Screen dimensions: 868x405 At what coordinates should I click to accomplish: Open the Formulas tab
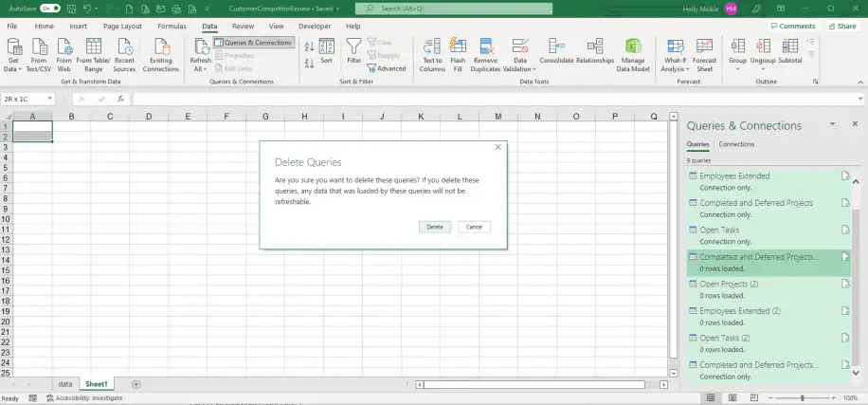pyautogui.click(x=172, y=26)
